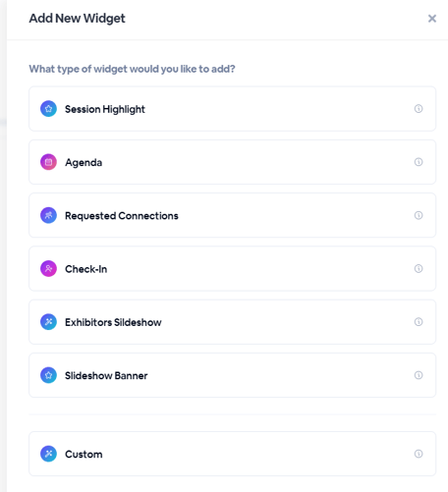Open info tooltip for Requested Connections
Viewport: 448px width, 492px height.
419,215
